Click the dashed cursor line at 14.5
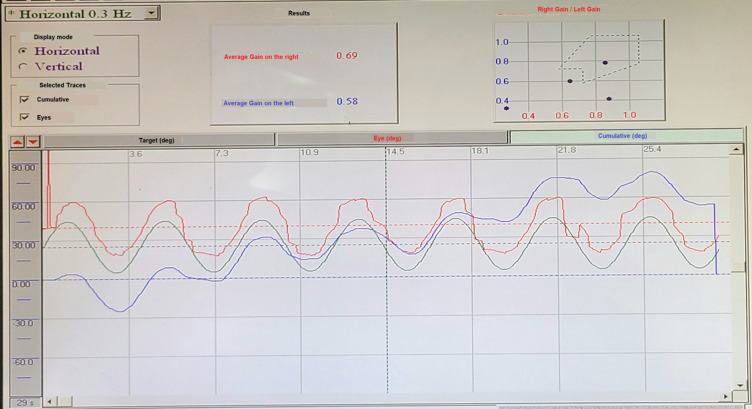This screenshot has width=752, height=409. [x=388, y=270]
